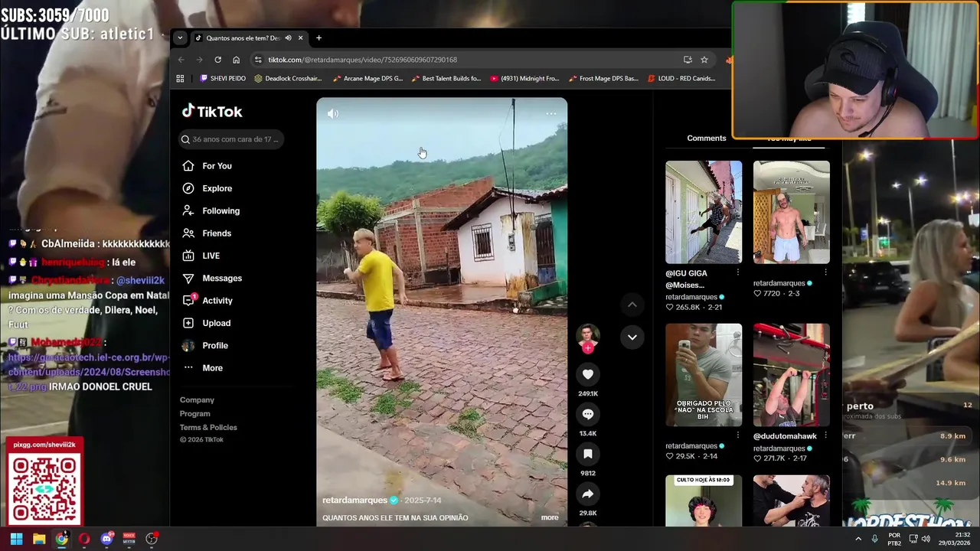The width and height of the screenshot is (980, 551).
Task: Click the install app icon in address bar
Action: point(688,60)
